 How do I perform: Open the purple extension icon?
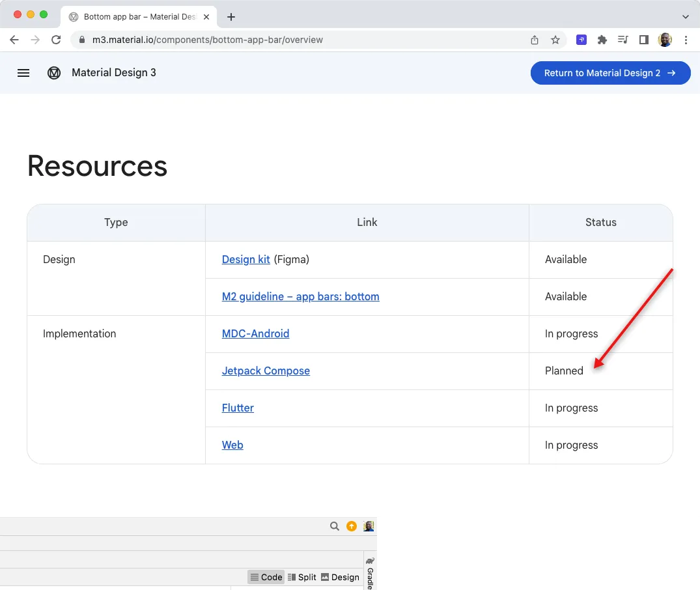581,40
